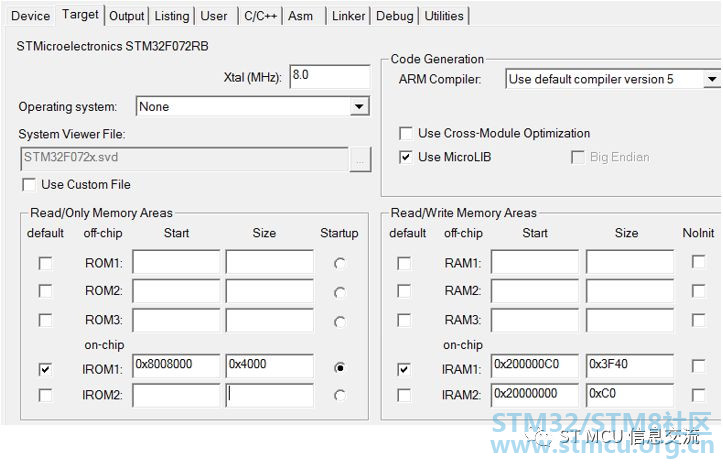Select ROM3 Startup radio button
The width and height of the screenshot is (723, 468).
tap(340, 321)
